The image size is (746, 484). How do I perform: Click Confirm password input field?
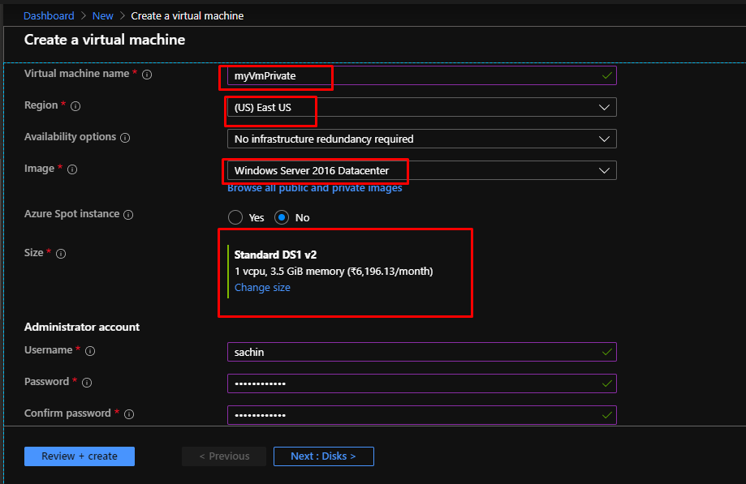tap(422, 415)
